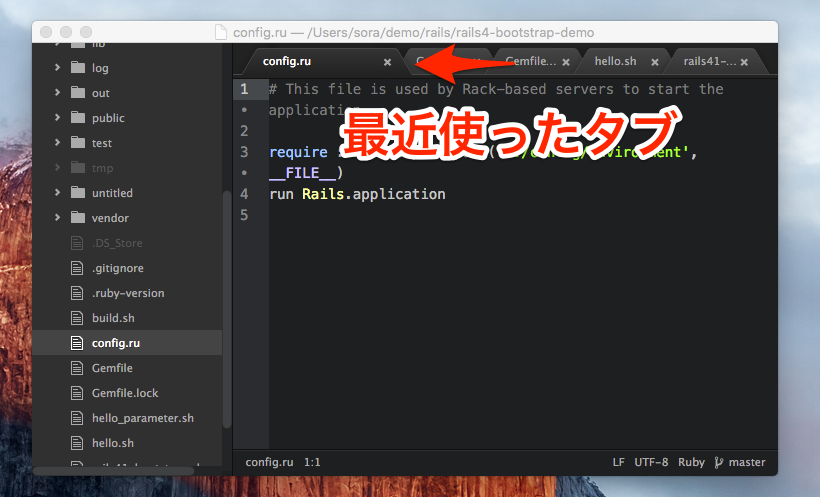The width and height of the screenshot is (820, 497).
Task: Click line number 4 in the gutter
Action: pyautogui.click(x=244, y=194)
